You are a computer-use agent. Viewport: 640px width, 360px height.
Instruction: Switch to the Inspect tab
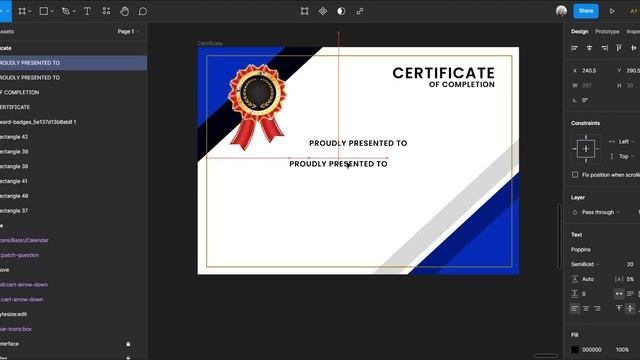click(x=633, y=31)
